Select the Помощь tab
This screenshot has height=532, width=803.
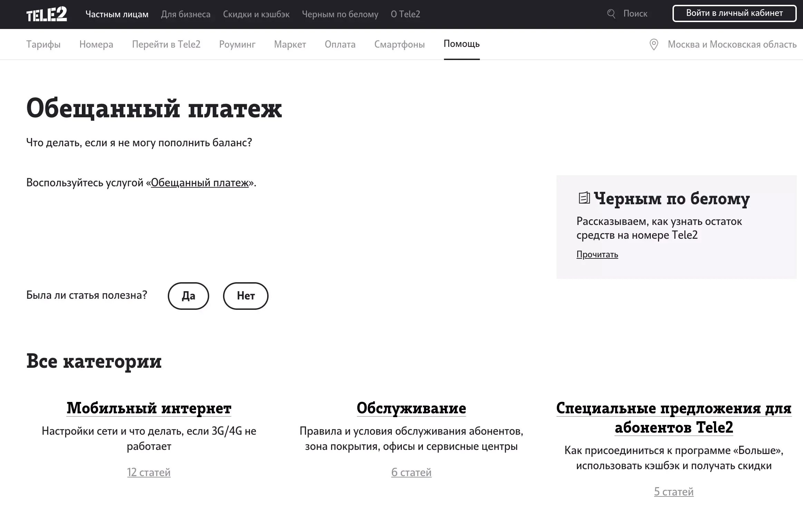(x=462, y=44)
